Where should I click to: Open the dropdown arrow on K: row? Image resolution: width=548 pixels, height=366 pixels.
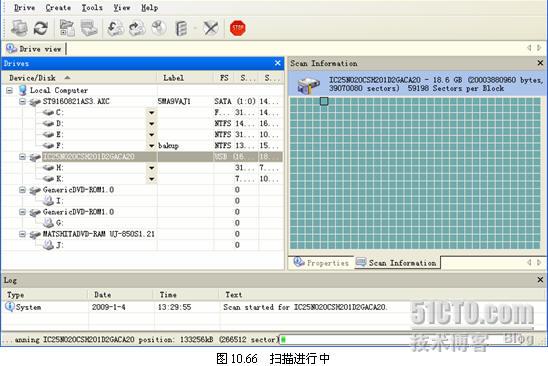point(151,179)
